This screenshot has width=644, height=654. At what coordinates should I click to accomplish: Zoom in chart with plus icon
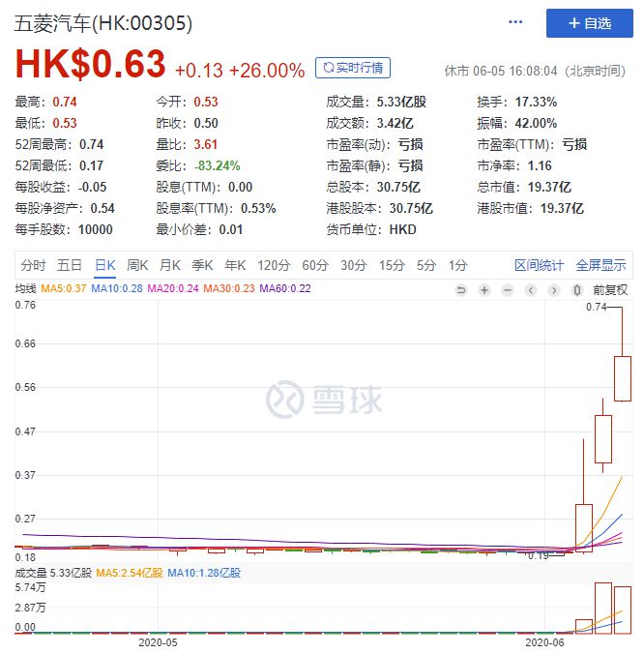484,290
